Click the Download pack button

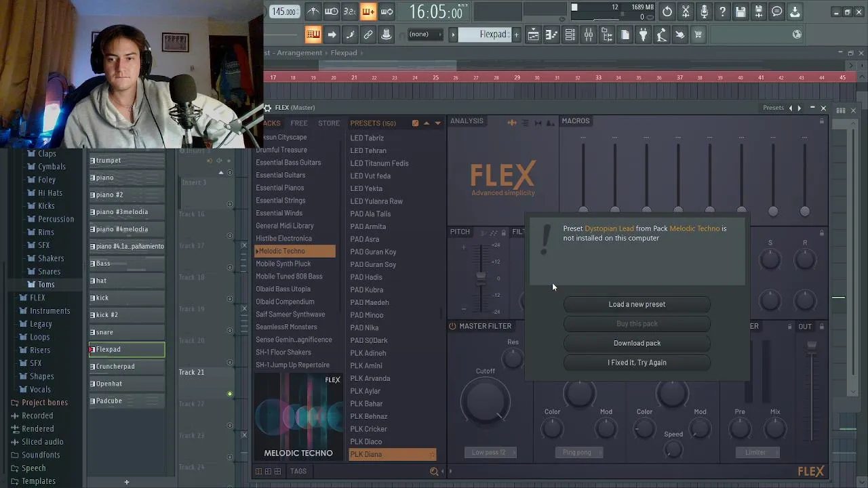pyautogui.click(x=637, y=343)
